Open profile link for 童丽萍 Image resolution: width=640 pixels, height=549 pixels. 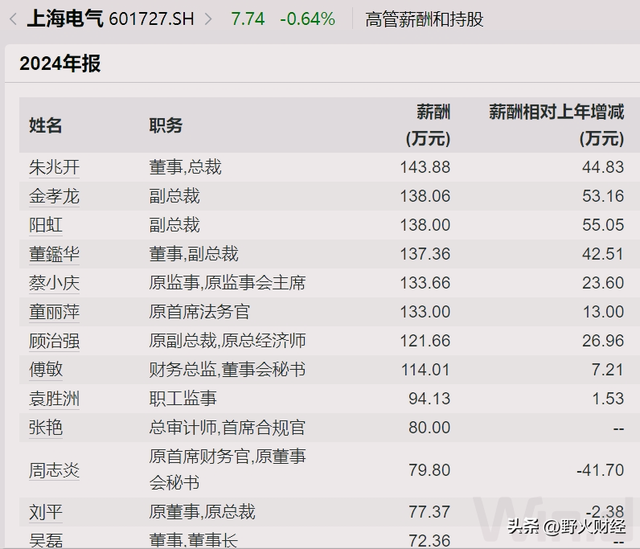(54, 312)
